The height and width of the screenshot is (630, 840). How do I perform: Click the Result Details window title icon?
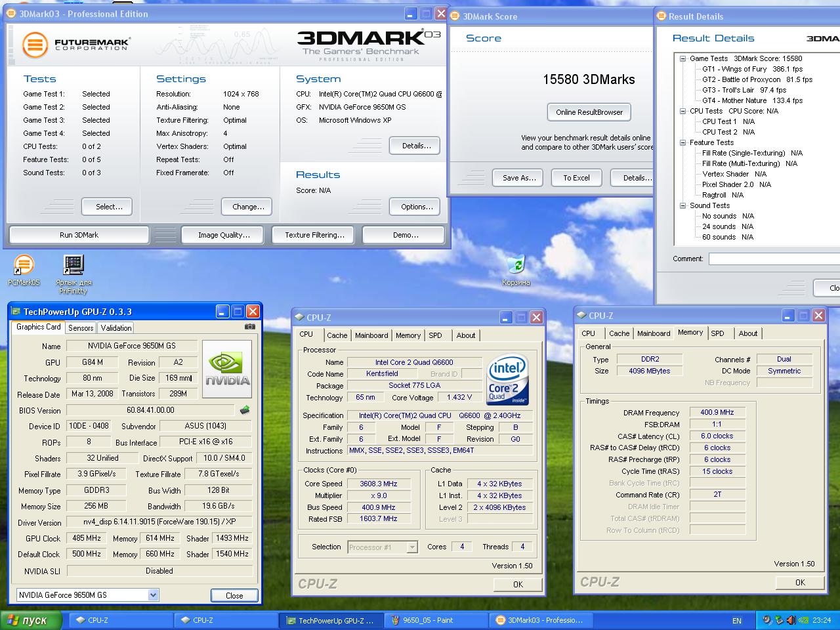coord(661,16)
